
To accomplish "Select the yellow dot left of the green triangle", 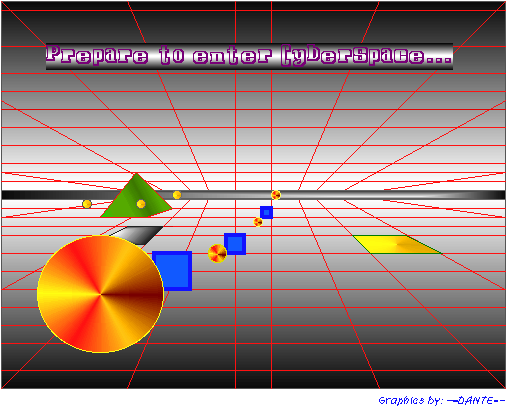I will point(87,204).
